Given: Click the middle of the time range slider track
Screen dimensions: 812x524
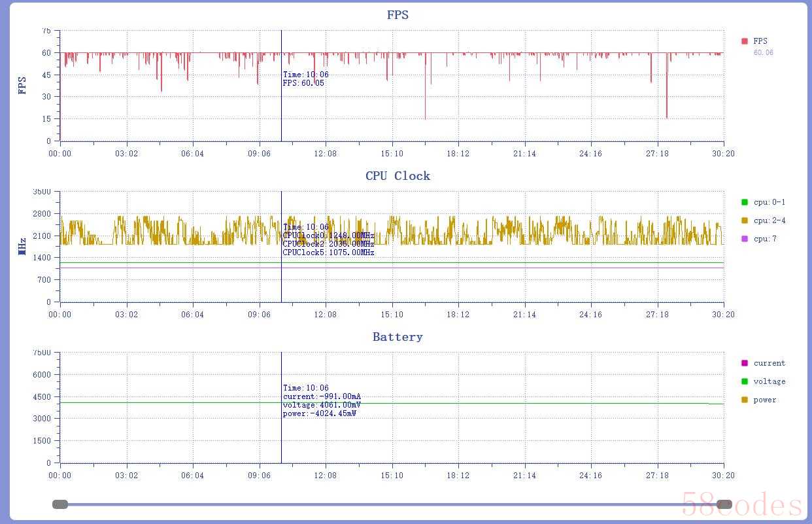Looking at the screenshot, I should point(392,504).
